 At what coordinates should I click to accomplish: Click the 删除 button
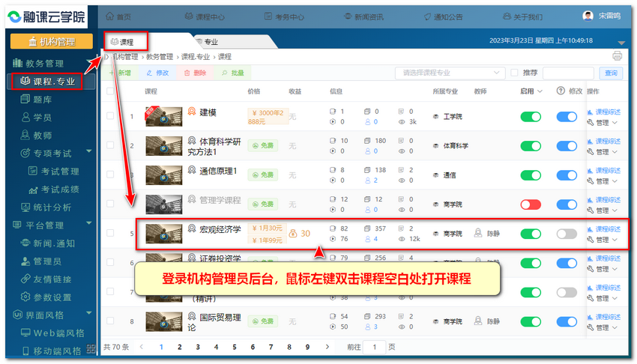pos(196,73)
